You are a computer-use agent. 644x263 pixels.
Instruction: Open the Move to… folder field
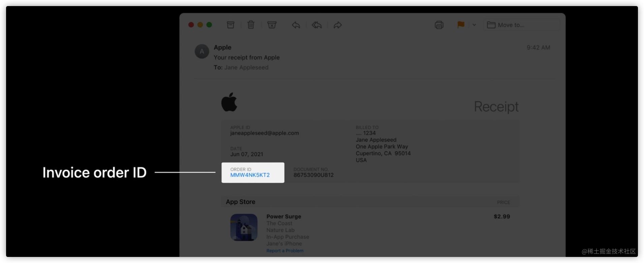[x=522, y=25]
